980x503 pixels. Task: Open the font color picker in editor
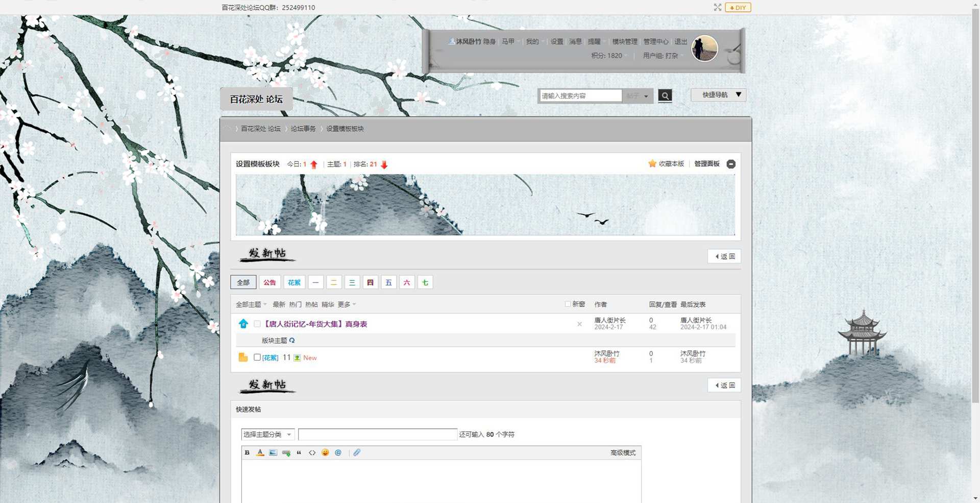[x=260, y=452]
